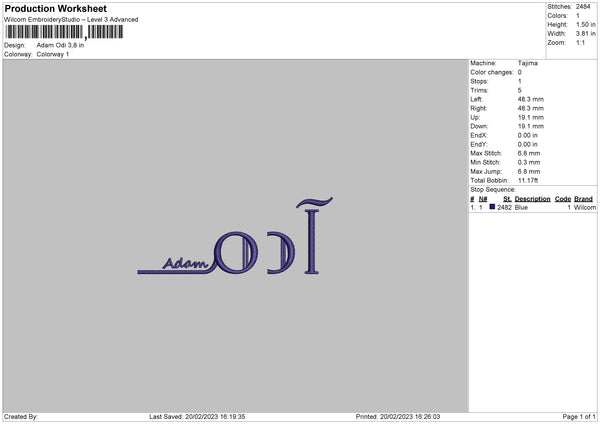Click the width value '3.81 in'
The height and width of the screenshot is (424, 600).
(586, 34)
